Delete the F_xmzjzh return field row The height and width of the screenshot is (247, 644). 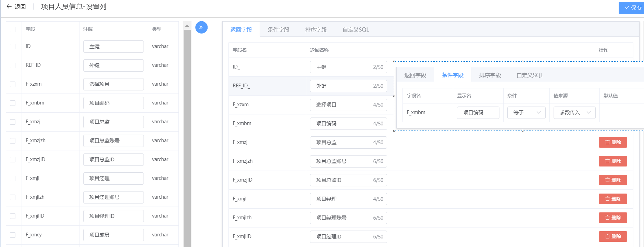point(612,161)
